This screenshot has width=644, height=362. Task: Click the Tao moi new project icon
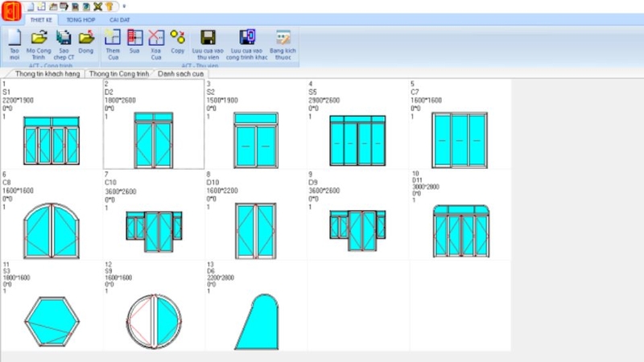click(x=14, y=37)
